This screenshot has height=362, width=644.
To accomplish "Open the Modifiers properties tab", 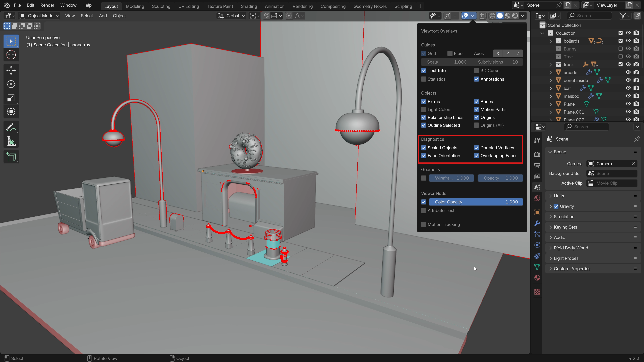I will (x=537, y=223).
